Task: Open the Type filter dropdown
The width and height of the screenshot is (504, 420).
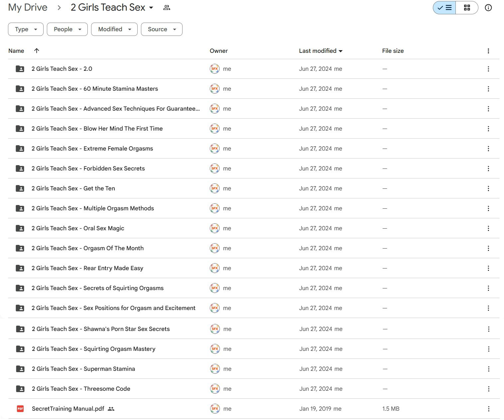Action: [x=26, y=29]
